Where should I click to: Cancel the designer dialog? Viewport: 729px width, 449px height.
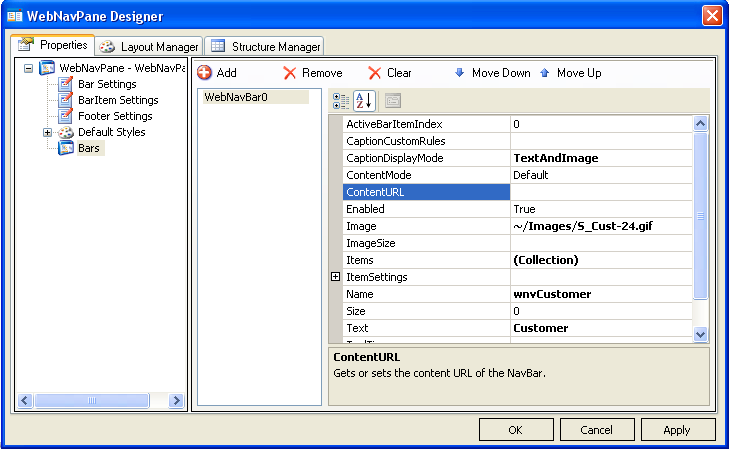click(x=596, y=430)
